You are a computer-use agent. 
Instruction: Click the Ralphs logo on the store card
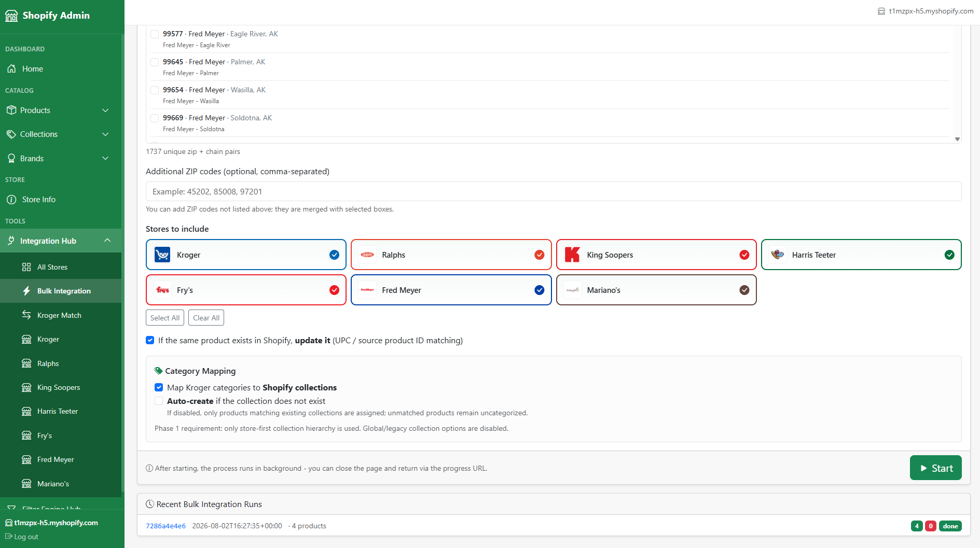click(367, 255)
